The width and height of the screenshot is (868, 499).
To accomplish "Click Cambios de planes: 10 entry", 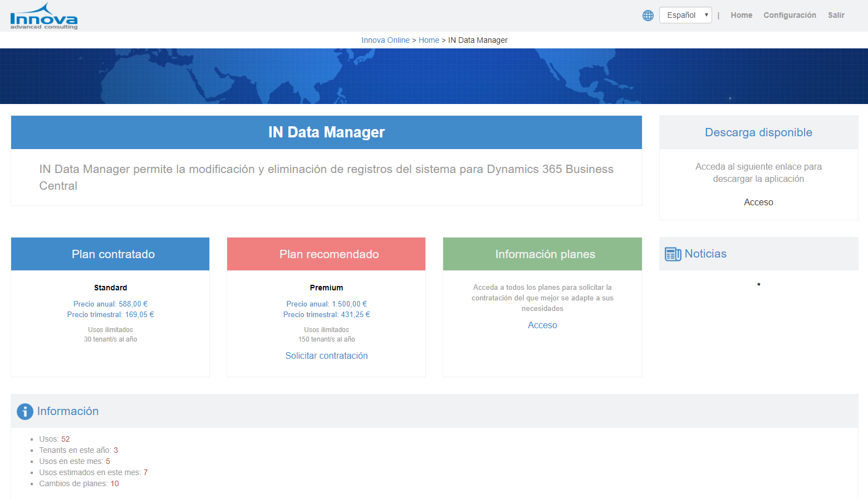I will click(x=79, y=484).
